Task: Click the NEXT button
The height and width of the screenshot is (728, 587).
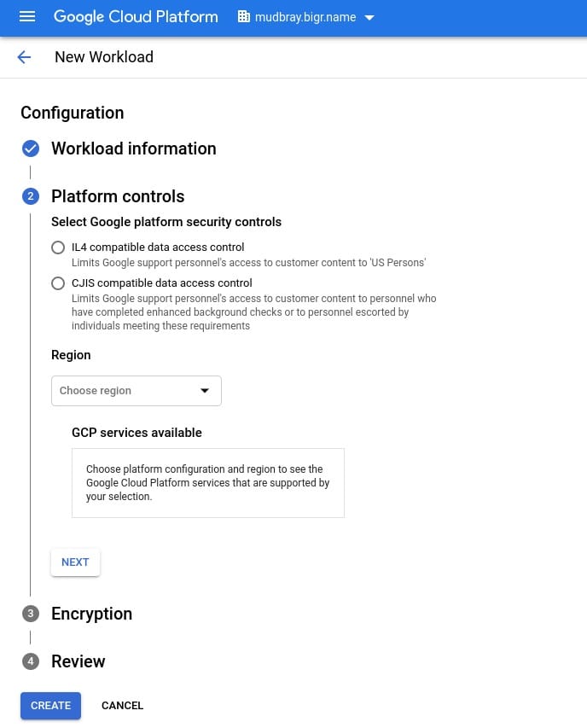Action: 75,562
